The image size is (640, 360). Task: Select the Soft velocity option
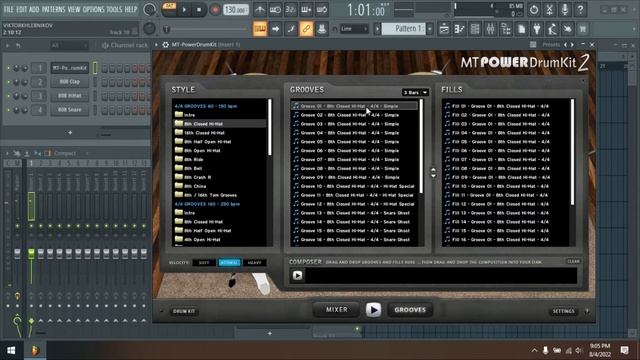pyautogui.click(x=204, y=263)
